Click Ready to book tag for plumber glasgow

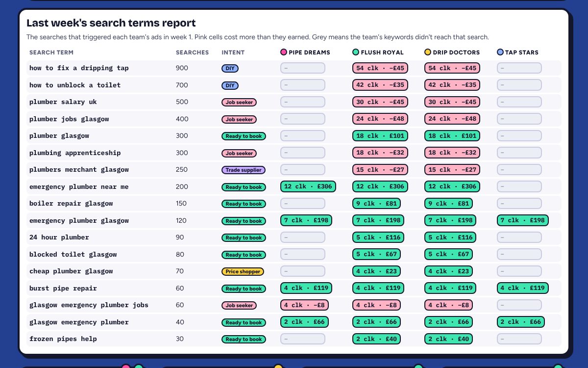244,136
